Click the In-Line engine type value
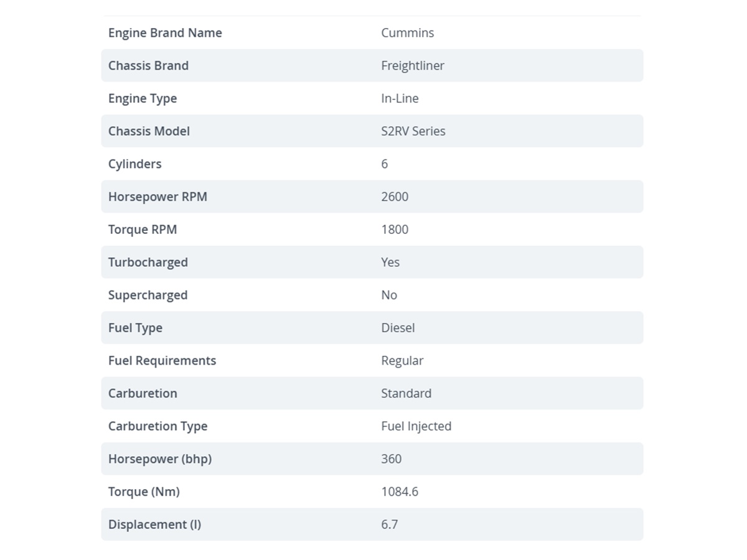The image size is (747, 560). [400, 98]
